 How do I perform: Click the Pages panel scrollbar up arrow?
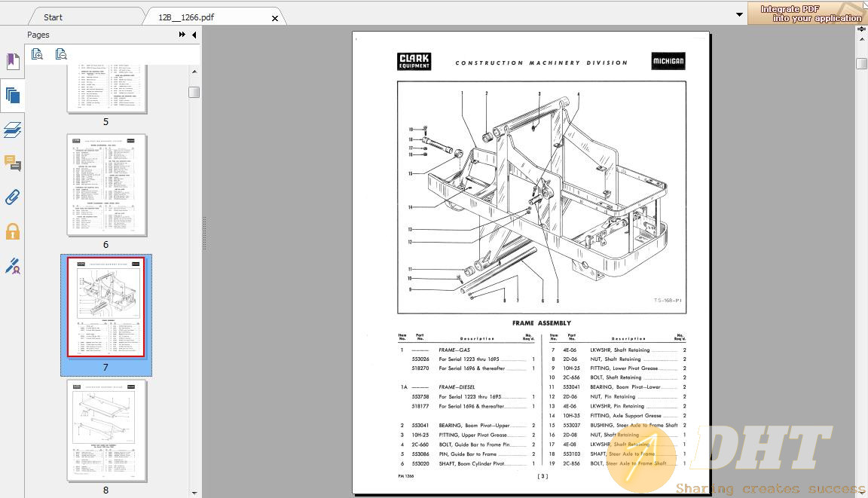tap(194, 72)
